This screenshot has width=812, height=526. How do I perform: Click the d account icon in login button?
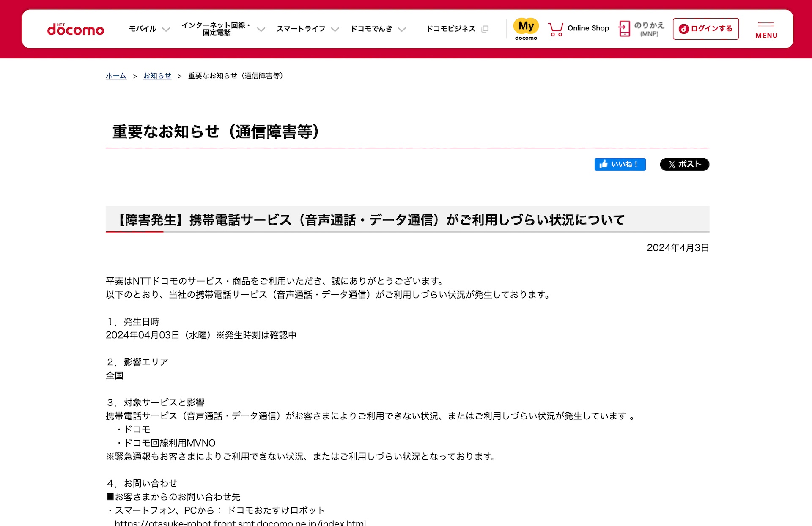(x=683, y=29)
